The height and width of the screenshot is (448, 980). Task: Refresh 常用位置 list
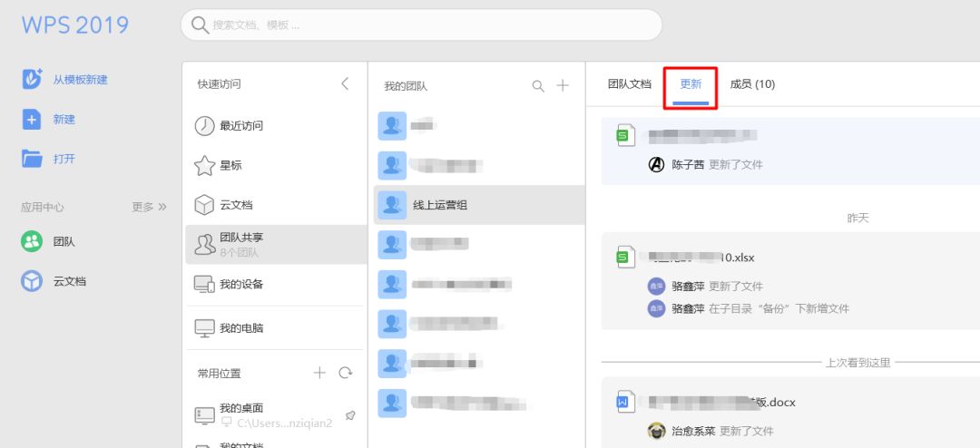tap(346, 373)
